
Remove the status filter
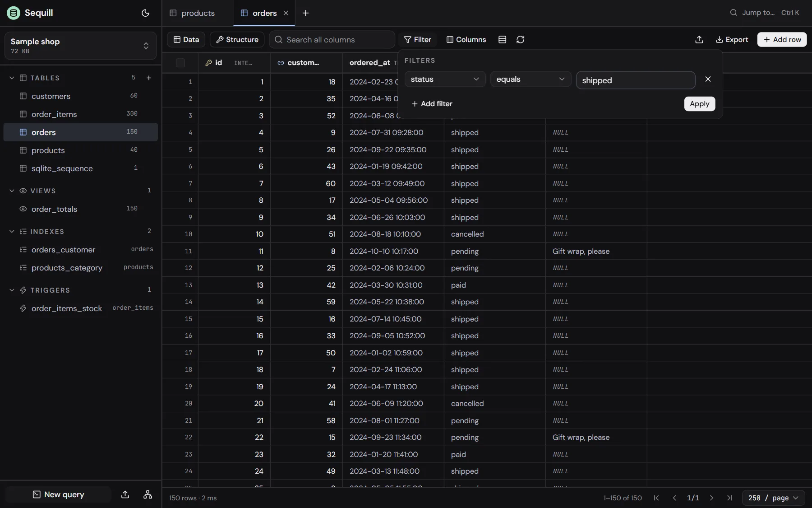pos(708,79)
